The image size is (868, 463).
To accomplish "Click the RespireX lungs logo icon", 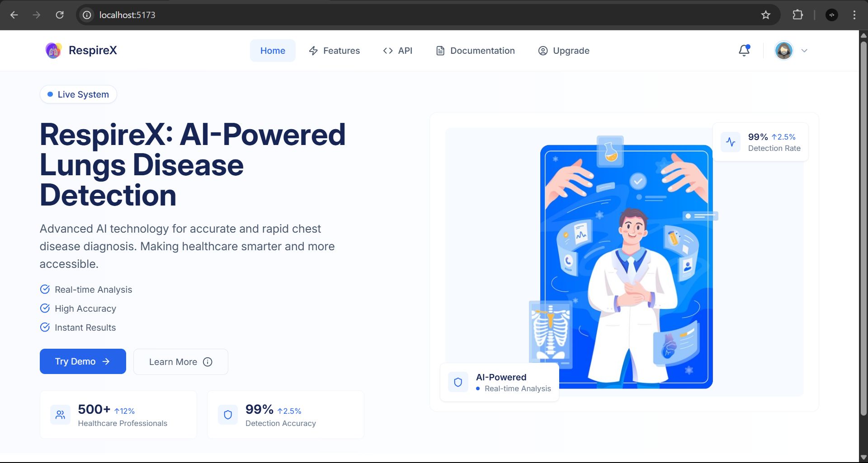I will [x=53, y=51].
